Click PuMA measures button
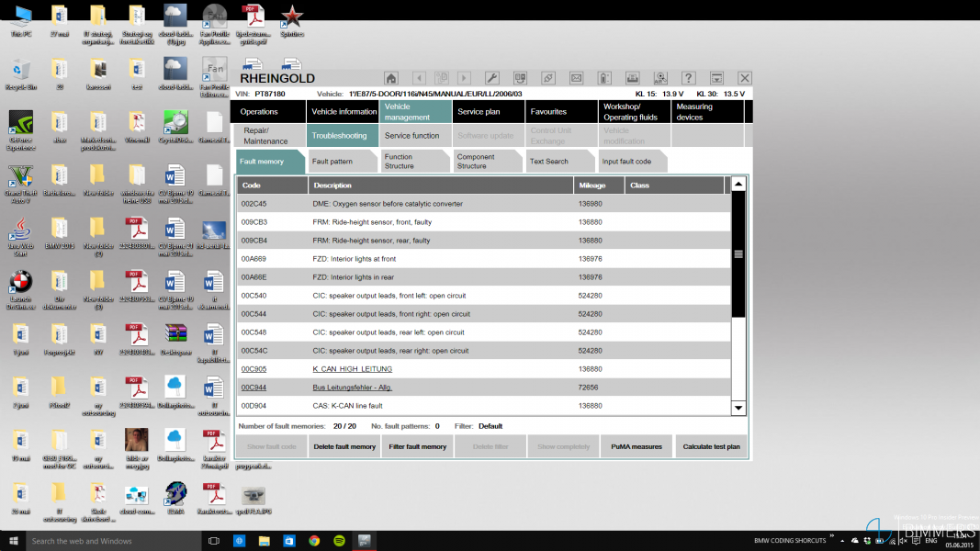This screenshot has height=551, width=980. pos(636,446)
